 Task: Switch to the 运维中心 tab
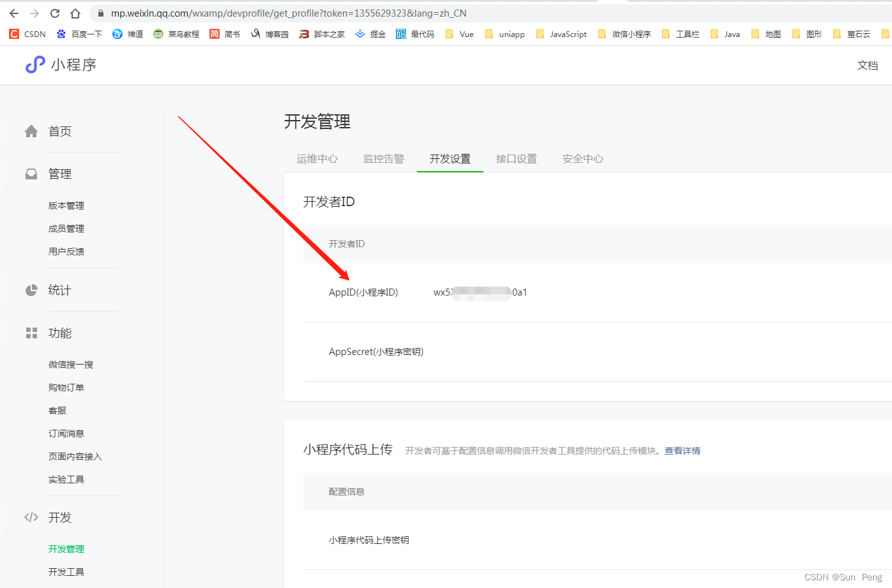click(317, 159)
